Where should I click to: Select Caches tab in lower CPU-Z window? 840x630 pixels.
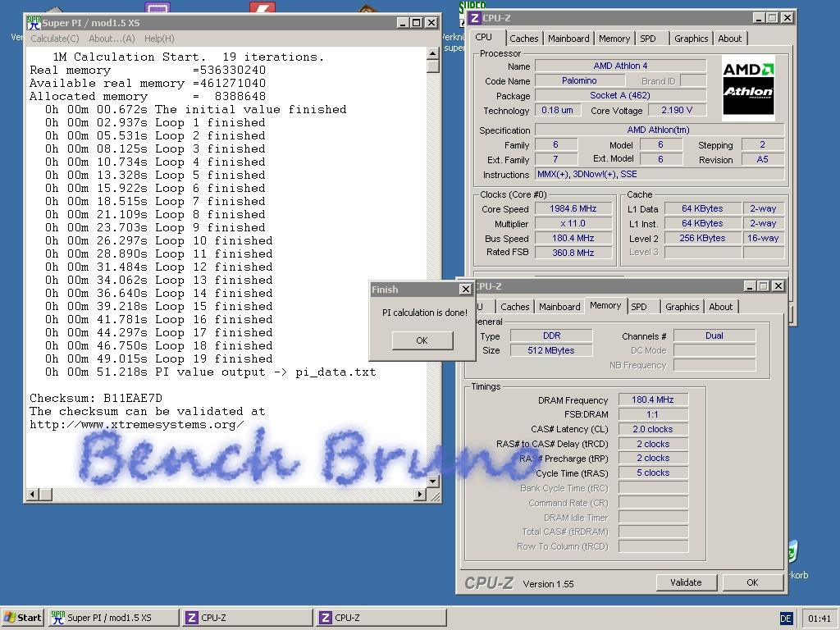pyautogui.click(x=514, y=307)
